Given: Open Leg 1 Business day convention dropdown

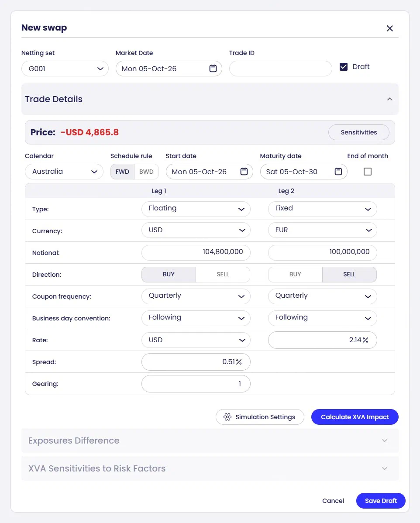Looking at the screenshot, I should (x=196, y=318).
